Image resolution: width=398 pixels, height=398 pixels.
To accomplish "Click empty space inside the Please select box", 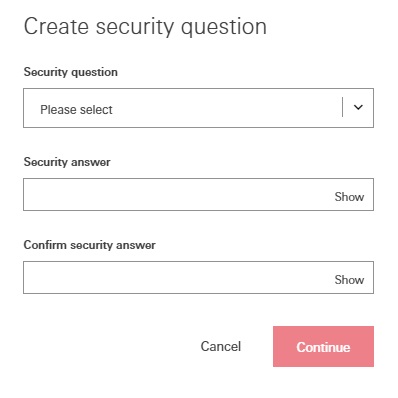I will [x=227, y=108].
